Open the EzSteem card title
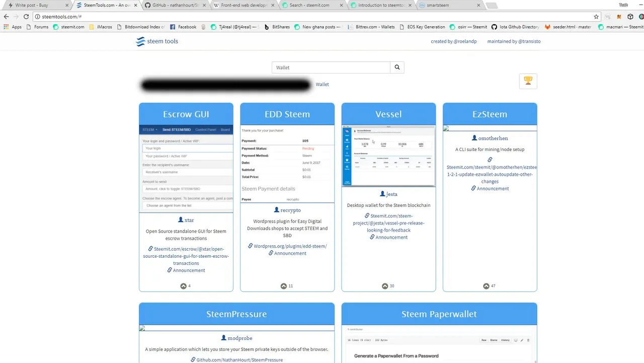The height and width of the screenshot is (363, 644). tap(490, 114)
